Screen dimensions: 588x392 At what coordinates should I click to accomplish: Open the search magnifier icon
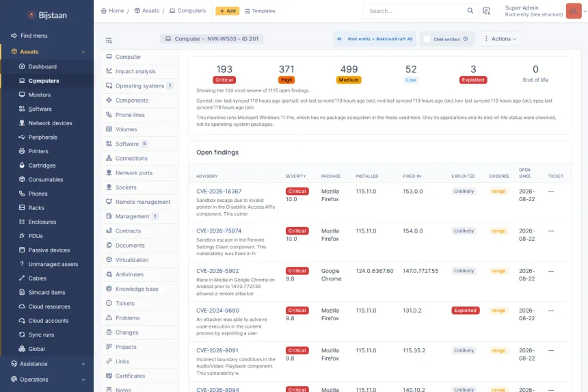tap(470, 11)
